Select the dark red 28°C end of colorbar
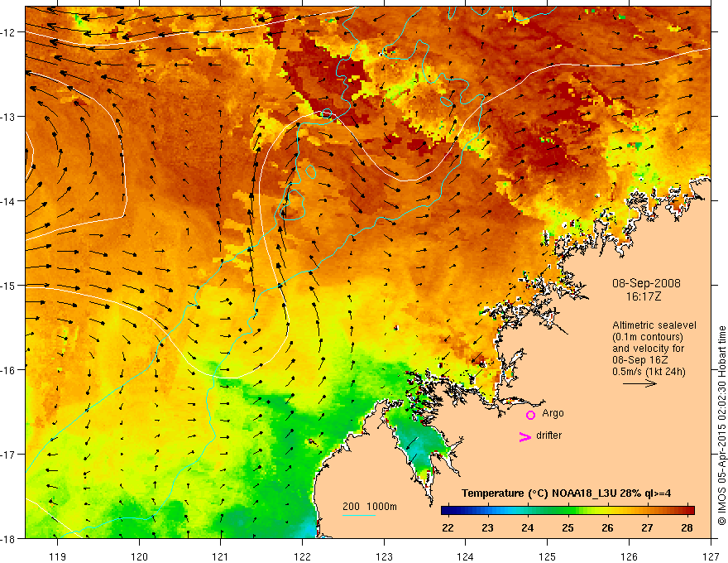The height and width of the screenshot is (563, 728). click(690, 510)
